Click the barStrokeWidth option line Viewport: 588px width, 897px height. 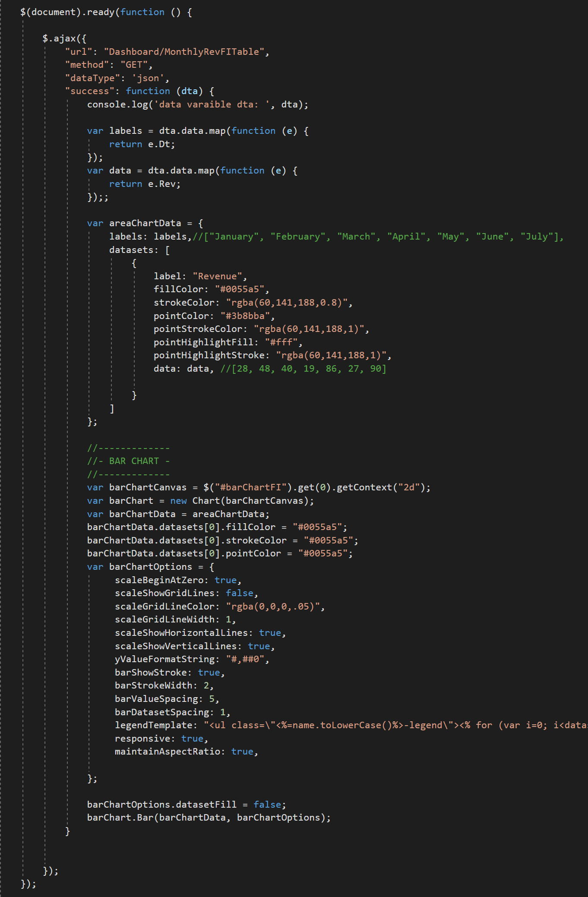pos(164,685)
